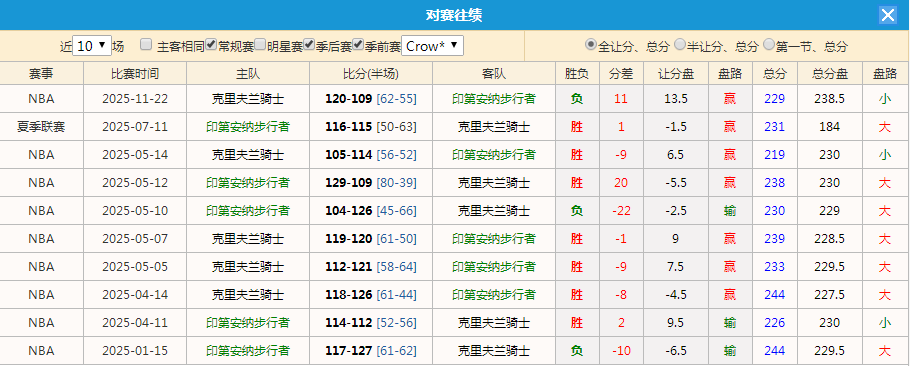Open the Crow* company dropdown
Image resolution: width=910 pixels, height=366 pixels.
click(x=432, y=46)
